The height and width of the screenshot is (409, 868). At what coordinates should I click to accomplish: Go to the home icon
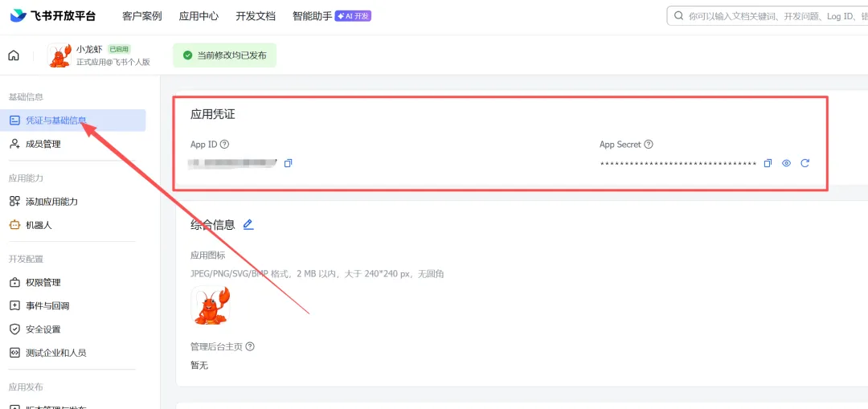coord(14,55)
